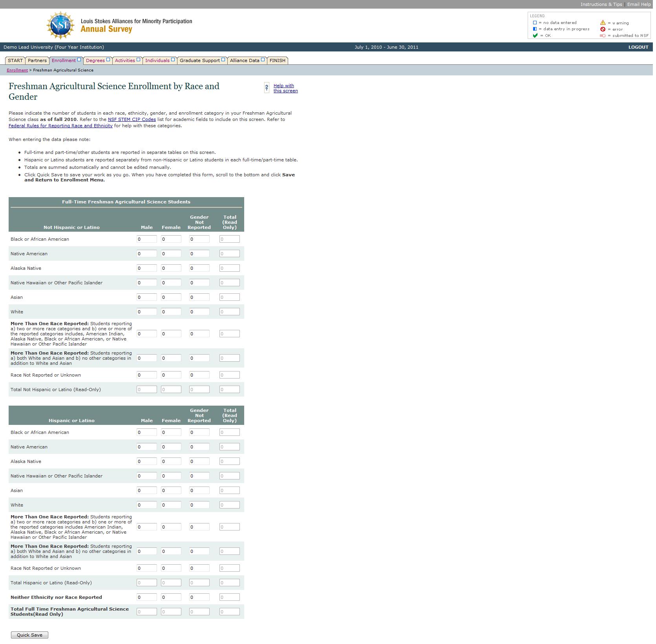Screen dimensions: 656x644
Task: Click the Alliance Data status box icon
Action: (263, 60)
